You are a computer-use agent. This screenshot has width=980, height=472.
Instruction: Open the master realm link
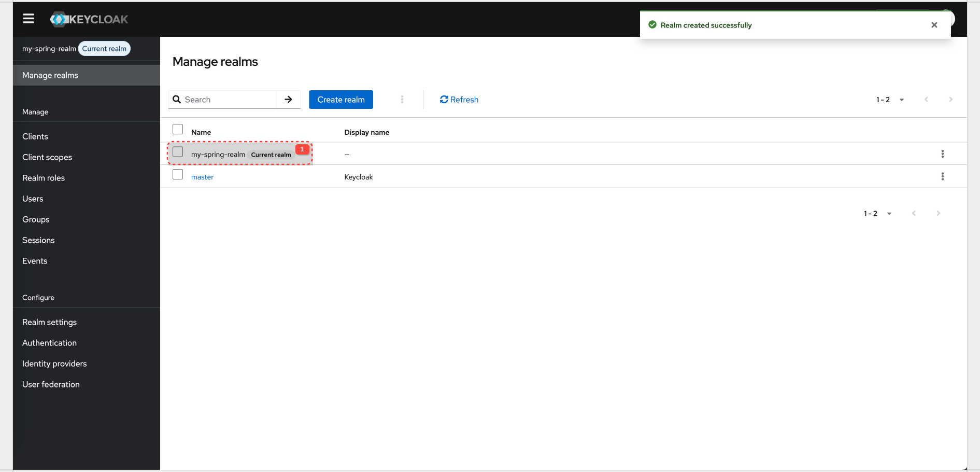click(202, 176)
